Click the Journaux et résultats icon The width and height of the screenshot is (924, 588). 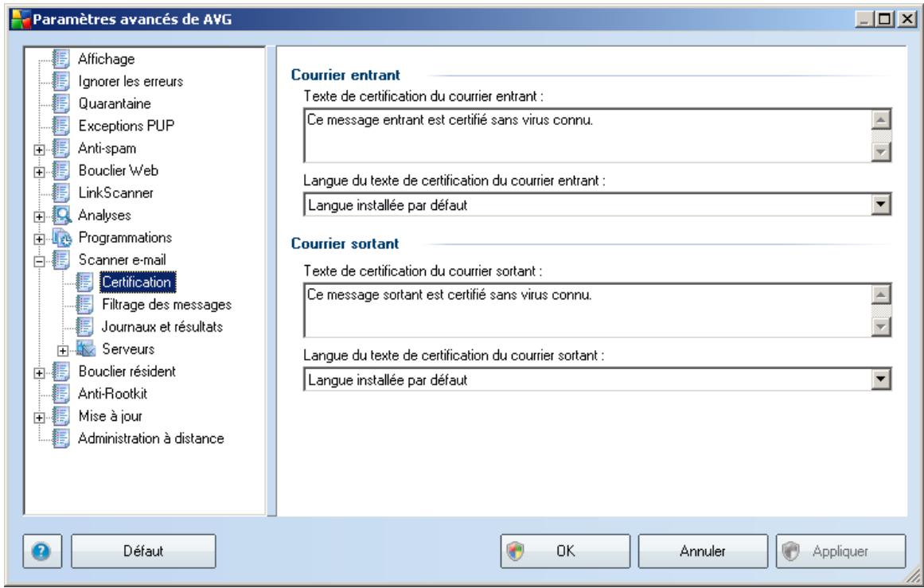(84, 326)
